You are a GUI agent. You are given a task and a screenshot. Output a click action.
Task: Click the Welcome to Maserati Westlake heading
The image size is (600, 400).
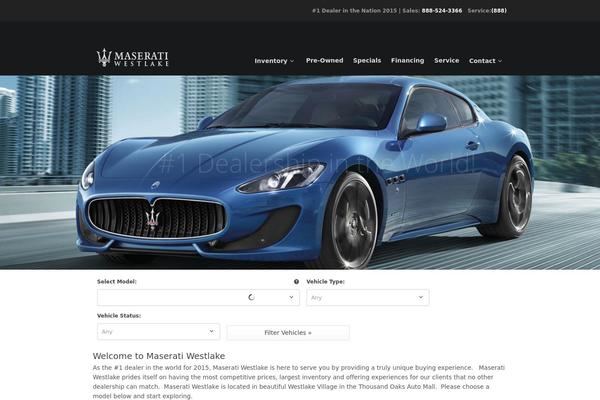point(159,356)
